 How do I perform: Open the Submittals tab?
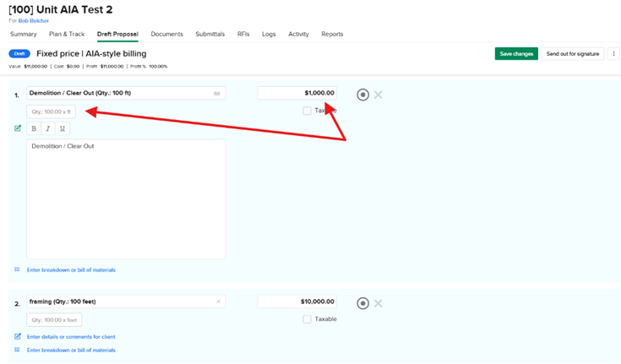pos(210,35)
